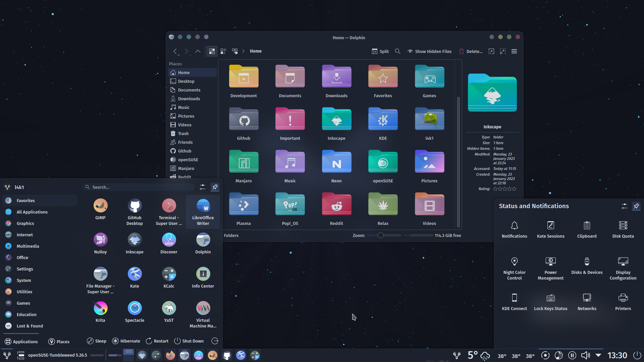The image size is (644, 362).
Task: Toggle Show Hidden Files in Dolphin
Action: [x=429, y=51]
